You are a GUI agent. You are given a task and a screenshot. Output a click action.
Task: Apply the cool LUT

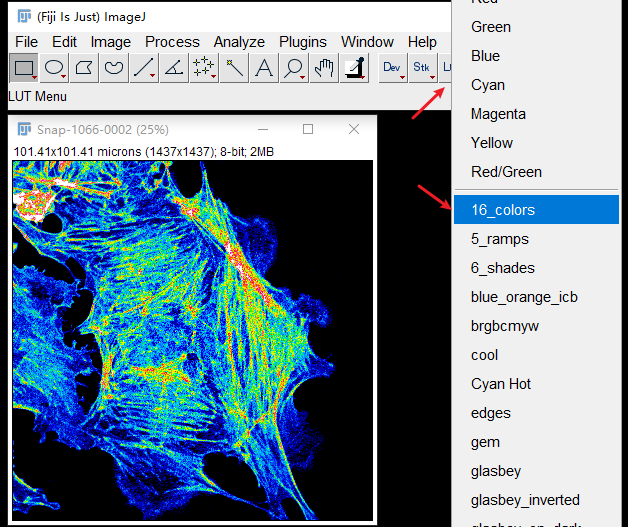(x=536, y=355)
